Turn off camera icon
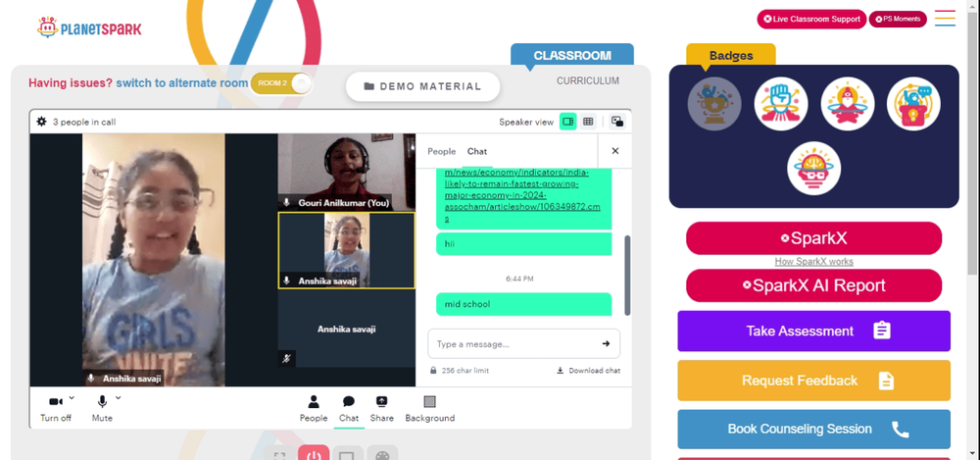 [56, 402]
